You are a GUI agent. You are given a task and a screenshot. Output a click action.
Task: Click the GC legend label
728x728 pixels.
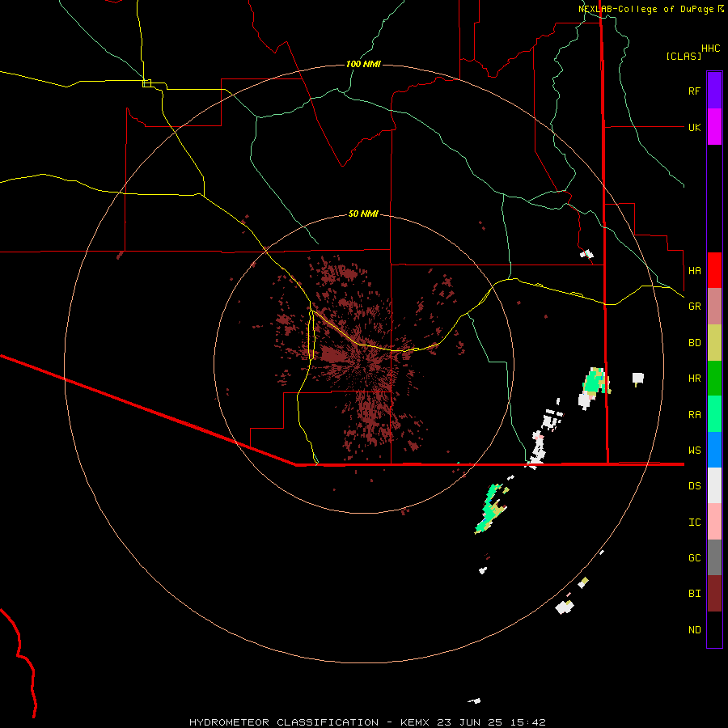pos(694,558)
